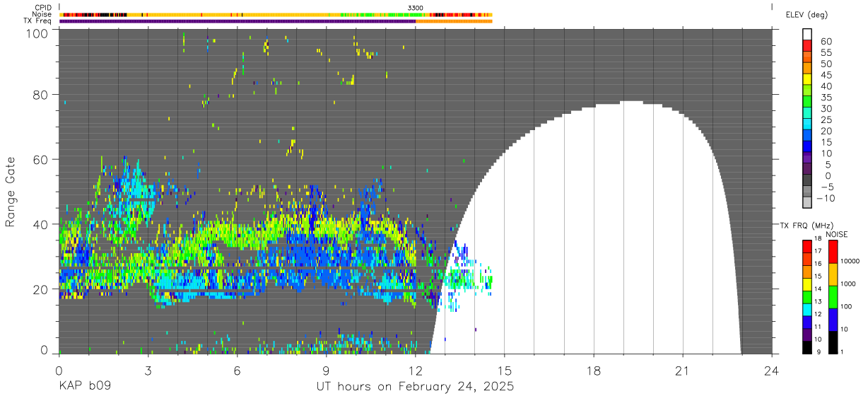Click the '45' label on the ELEV colorbar
Image resolution: width=868 pixels, height=401 pixels.
[826, 75]
